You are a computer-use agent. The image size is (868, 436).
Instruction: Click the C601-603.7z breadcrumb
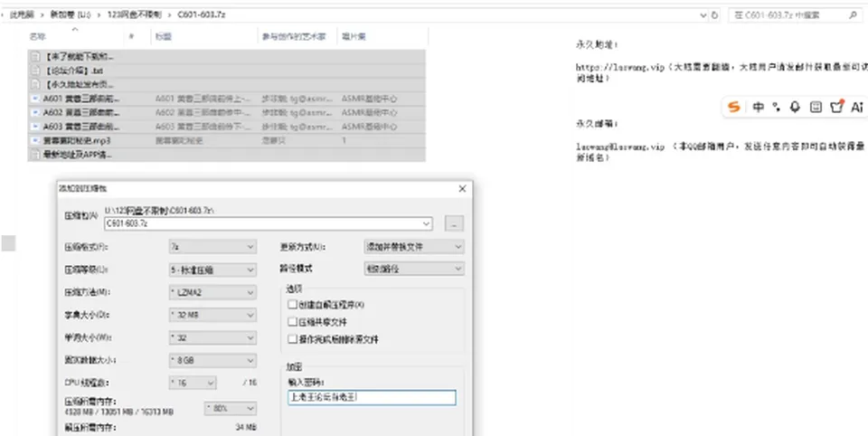(202, 15)
